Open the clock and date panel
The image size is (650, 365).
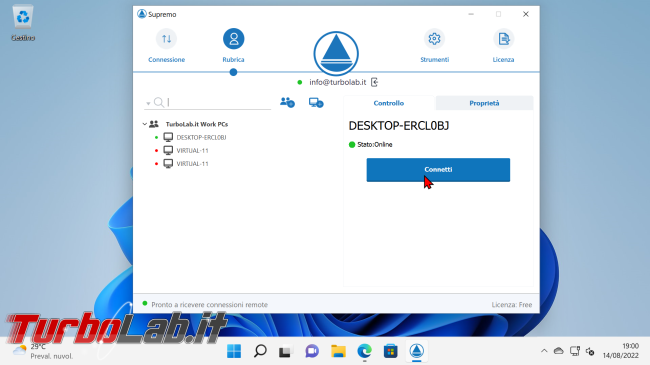[621, 351]
